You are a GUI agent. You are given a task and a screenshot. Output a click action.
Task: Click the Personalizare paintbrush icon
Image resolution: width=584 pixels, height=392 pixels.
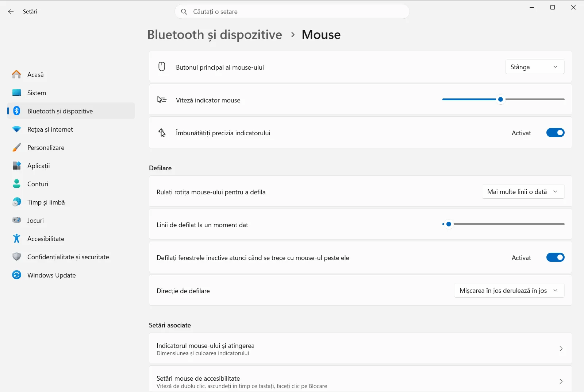tap(16, 147)
